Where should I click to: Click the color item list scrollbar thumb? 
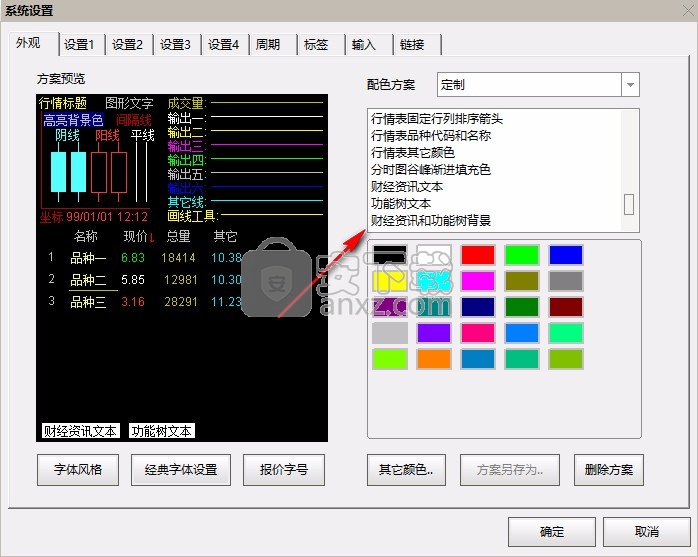(x=629, y=204)
